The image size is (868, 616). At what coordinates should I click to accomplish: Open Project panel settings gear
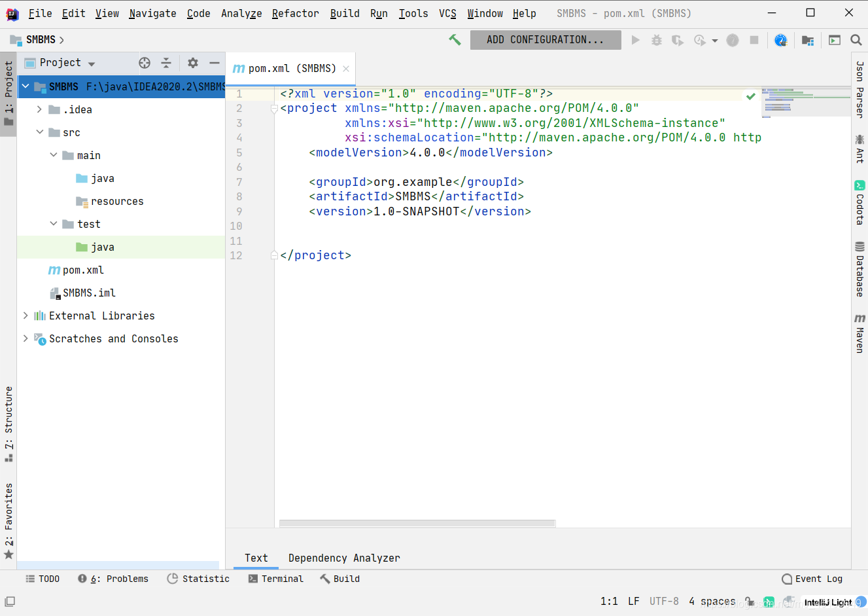pyautogui.click(x=192, y=63)
